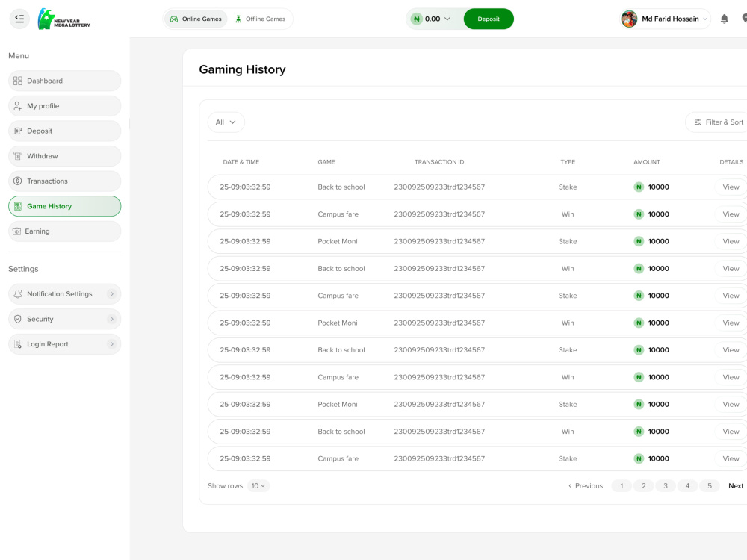Image resolution: width=747 pixels, height=560 pixels.
Task: Go to page 5
Action: pyautogui.click(x=710, y=486)
